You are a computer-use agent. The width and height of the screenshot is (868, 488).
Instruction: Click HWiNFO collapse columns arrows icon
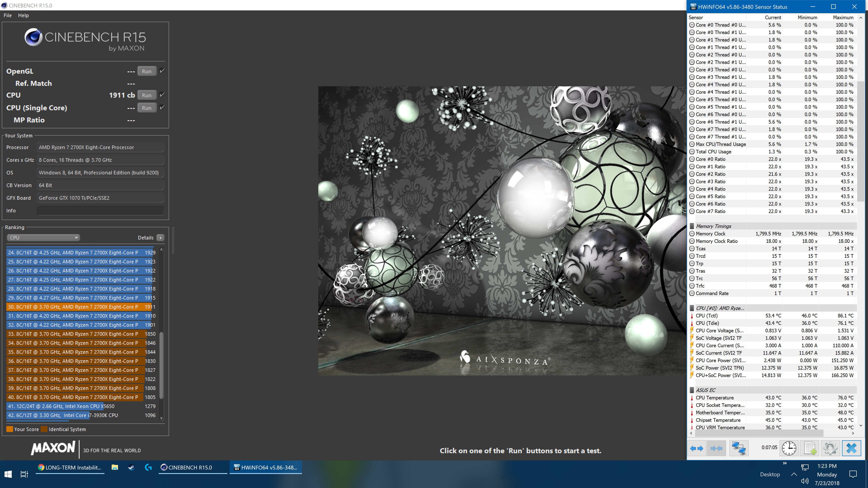(x=716, y=448)
